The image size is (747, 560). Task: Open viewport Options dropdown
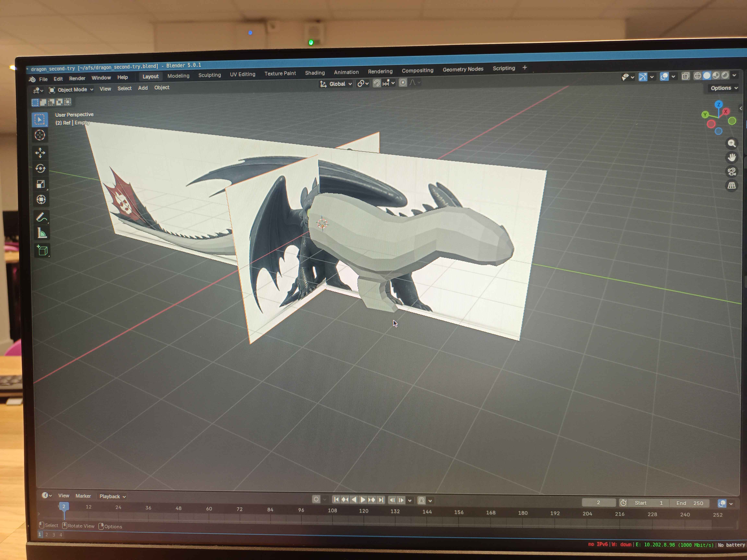[724, 88]
